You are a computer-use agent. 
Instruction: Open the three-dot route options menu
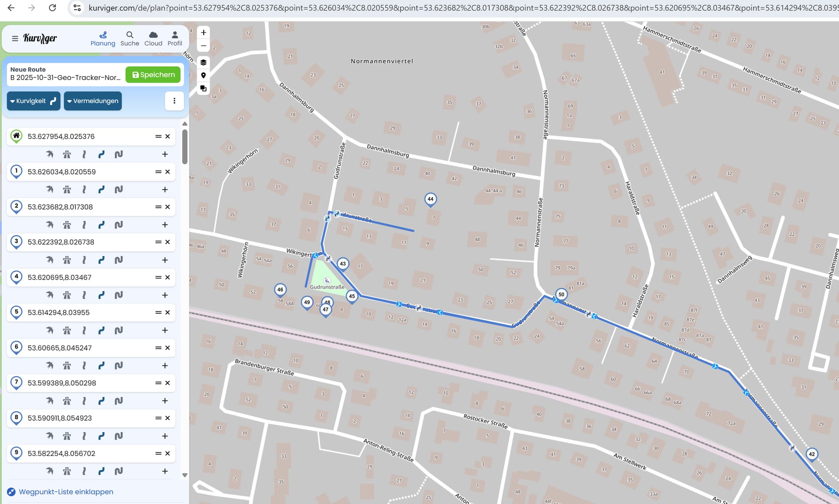coord(174,101)
